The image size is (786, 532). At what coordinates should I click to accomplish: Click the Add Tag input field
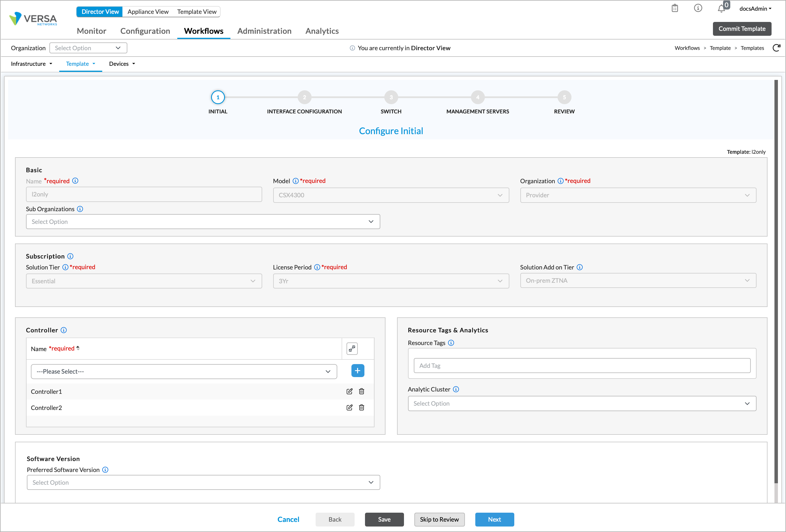[582, 366]
